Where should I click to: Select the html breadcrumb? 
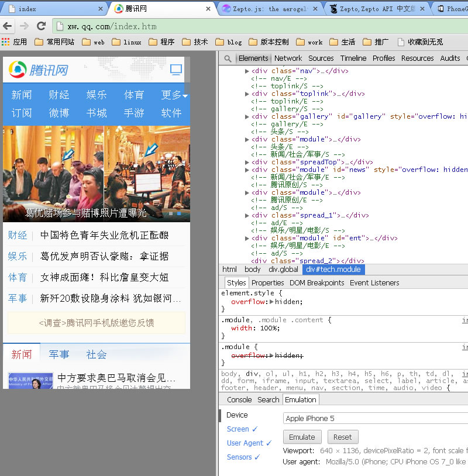point(229,270)
